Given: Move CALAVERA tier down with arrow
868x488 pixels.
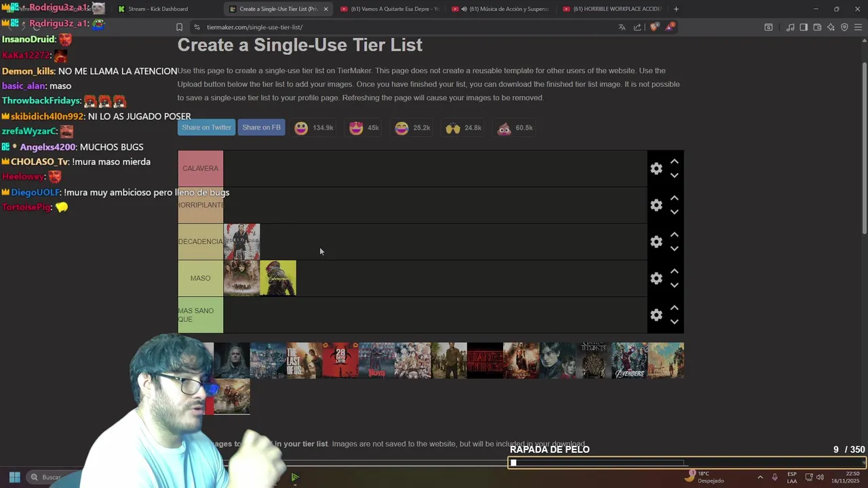Looking at the screenshot, I should coord(674,176).
